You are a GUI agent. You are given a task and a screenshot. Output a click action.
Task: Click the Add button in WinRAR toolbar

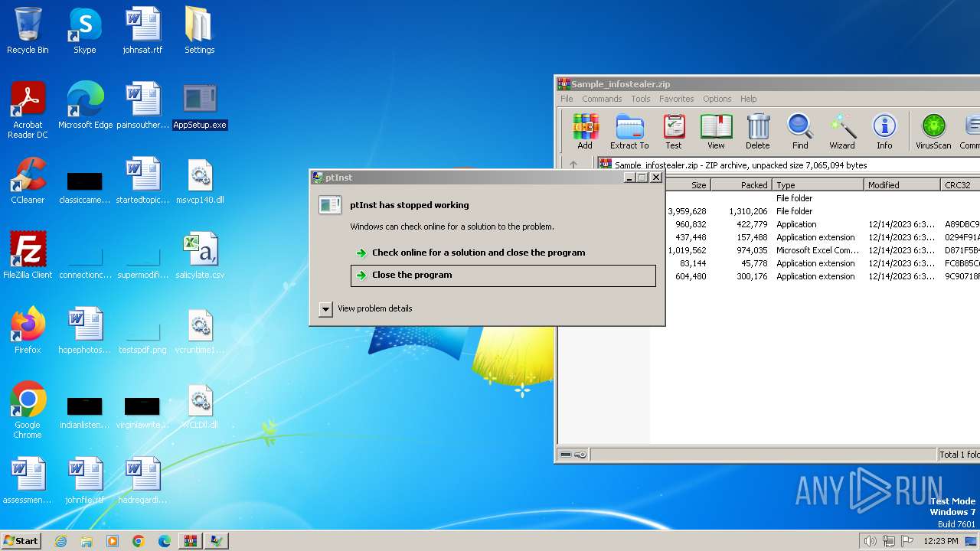click(x=585, y=131)
